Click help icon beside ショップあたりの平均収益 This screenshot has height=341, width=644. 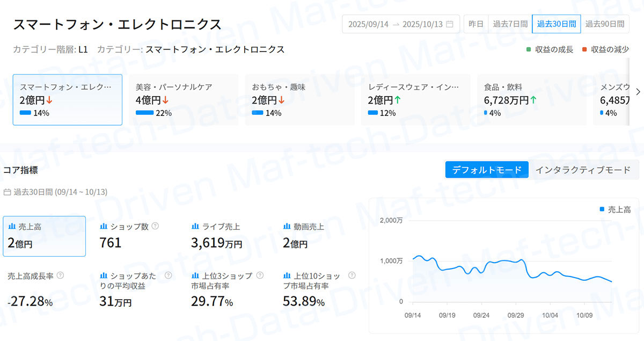(168, 275)
